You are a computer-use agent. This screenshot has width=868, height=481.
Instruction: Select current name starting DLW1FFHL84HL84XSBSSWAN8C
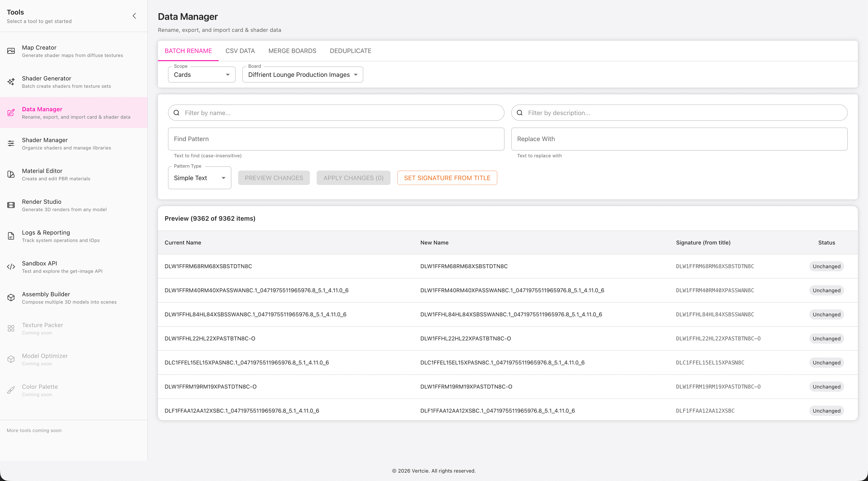click(255, 315)
